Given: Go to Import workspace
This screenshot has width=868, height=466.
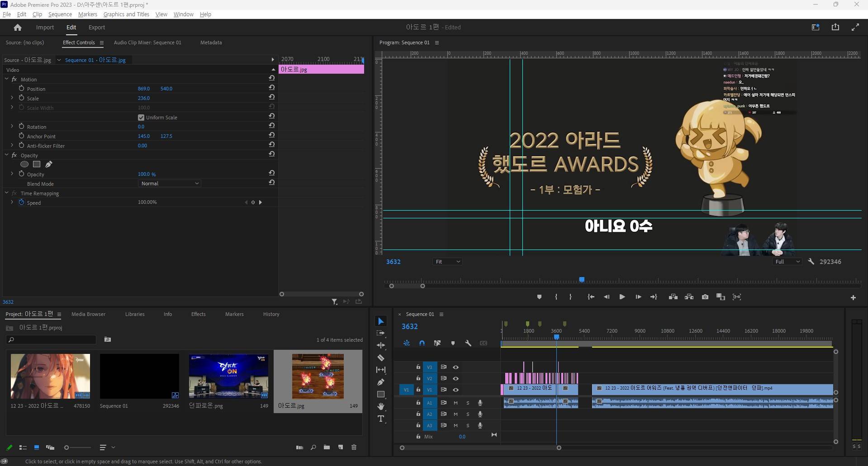Looking at the screenshot, I should click(x=45, y=28).
